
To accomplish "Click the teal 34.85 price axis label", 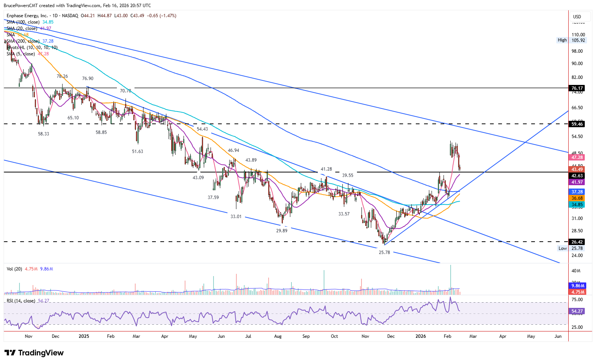I will coord(577,205).
